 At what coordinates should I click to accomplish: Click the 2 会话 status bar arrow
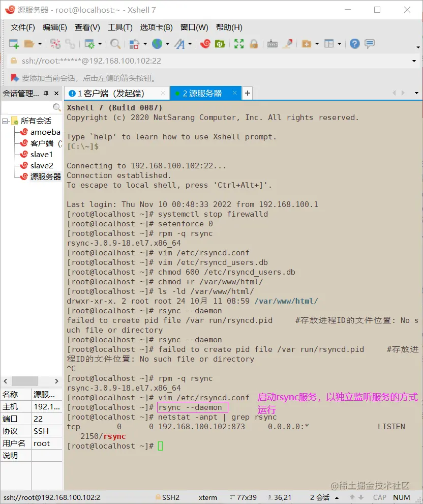coord(337,498)
